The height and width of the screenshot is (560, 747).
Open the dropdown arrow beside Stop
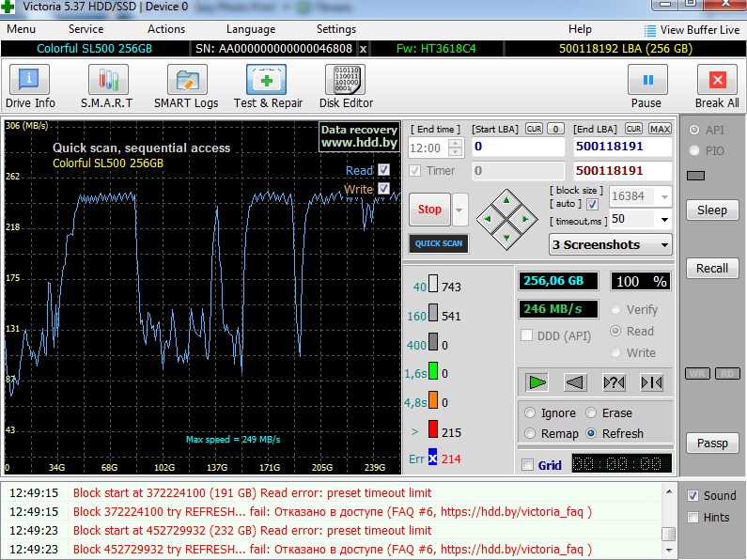(459, 210)
